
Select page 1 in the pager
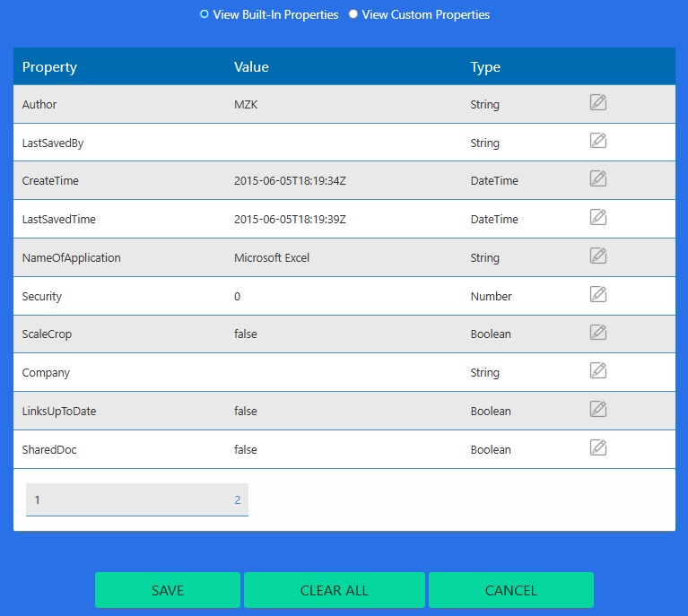[38, 500]
